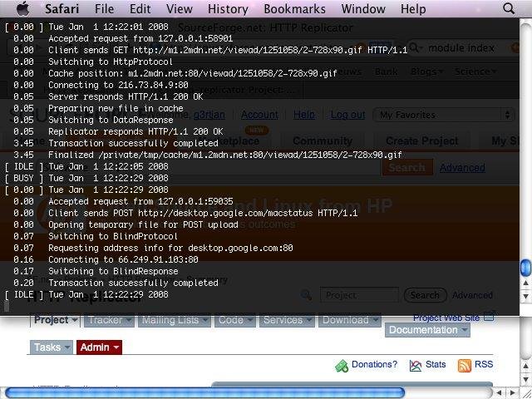Expand the Tasks dropdown
Image resolution: width=532 pixels, height=399 pixels.
(52, 347)
